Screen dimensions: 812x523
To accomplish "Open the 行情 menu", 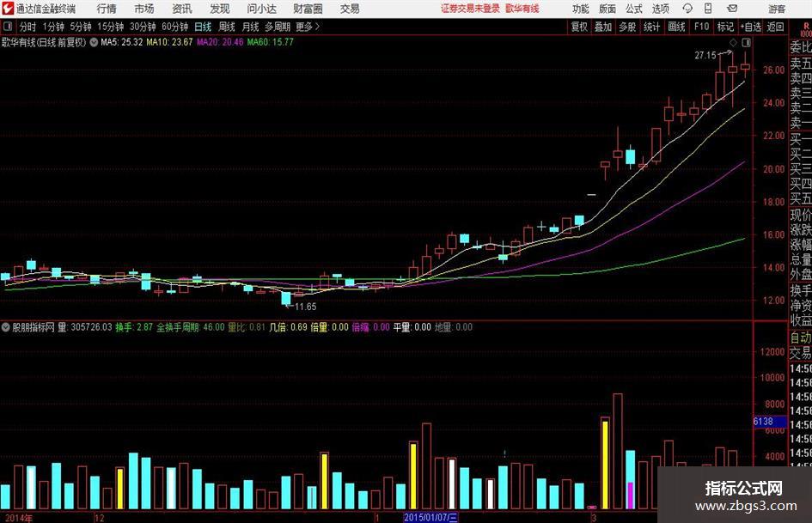I will [x=107, y=9].
